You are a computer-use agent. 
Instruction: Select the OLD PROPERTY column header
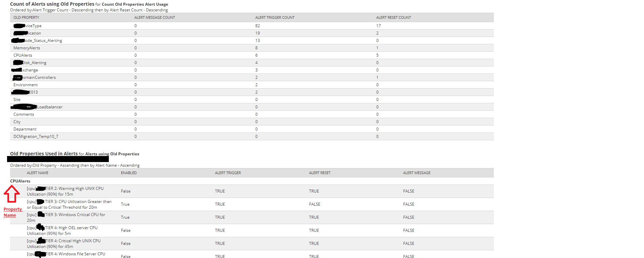point(26,17)
